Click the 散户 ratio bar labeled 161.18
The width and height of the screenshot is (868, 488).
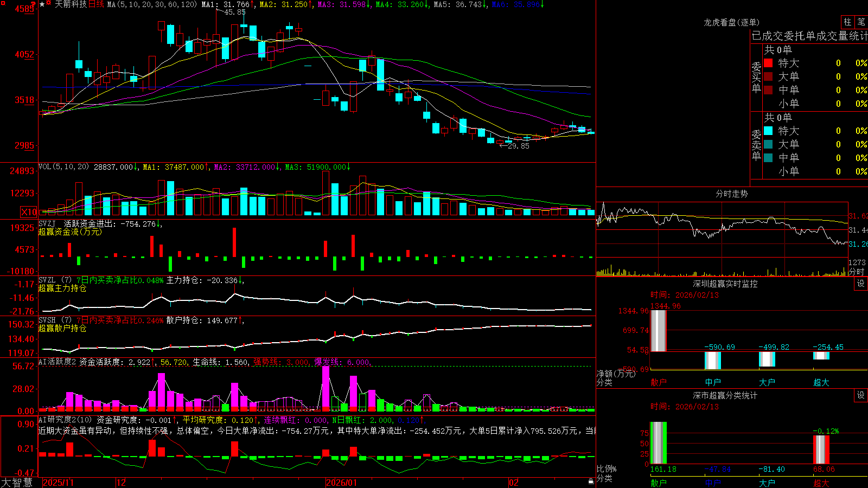[658, 443]
